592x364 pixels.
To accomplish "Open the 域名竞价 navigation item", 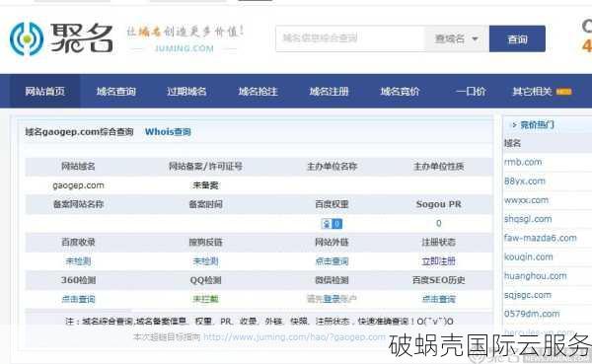I will (400, 91).
